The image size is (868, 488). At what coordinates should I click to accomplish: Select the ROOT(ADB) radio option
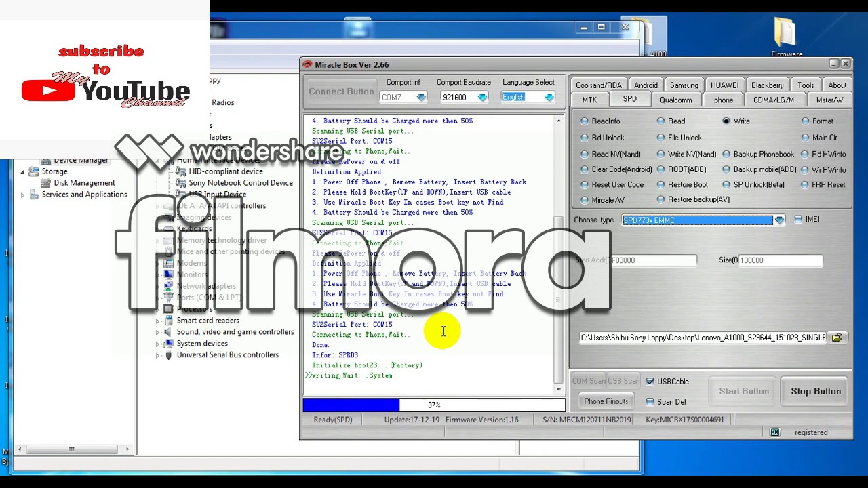coord(660,169)
